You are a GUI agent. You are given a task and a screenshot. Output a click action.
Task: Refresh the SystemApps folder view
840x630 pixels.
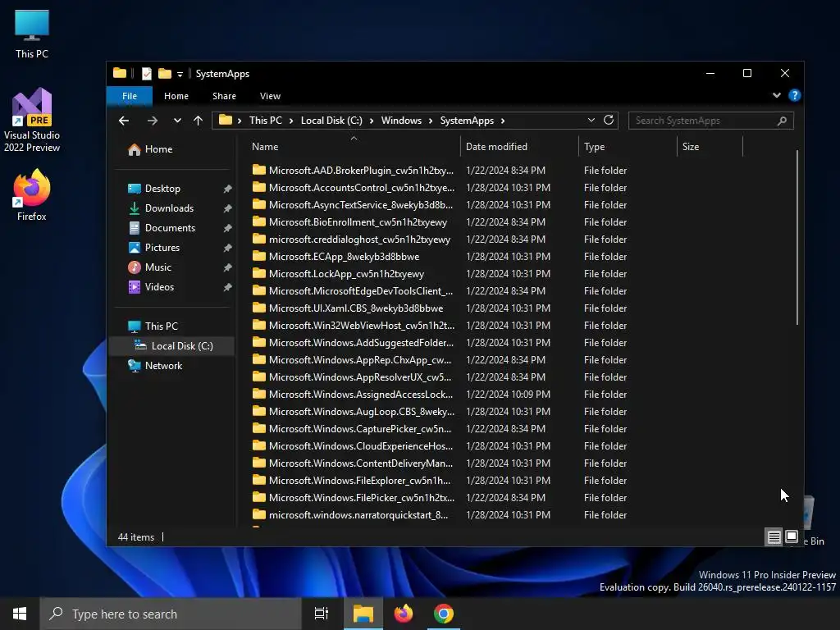(609, 120)
